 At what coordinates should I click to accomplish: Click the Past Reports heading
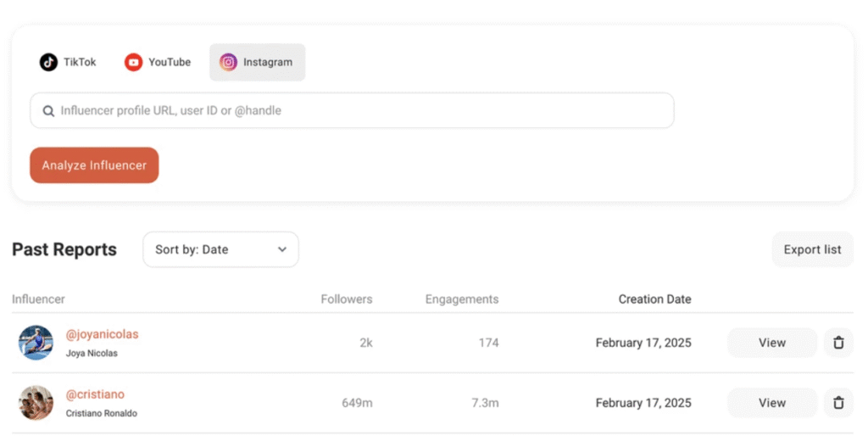pos(64,249)
